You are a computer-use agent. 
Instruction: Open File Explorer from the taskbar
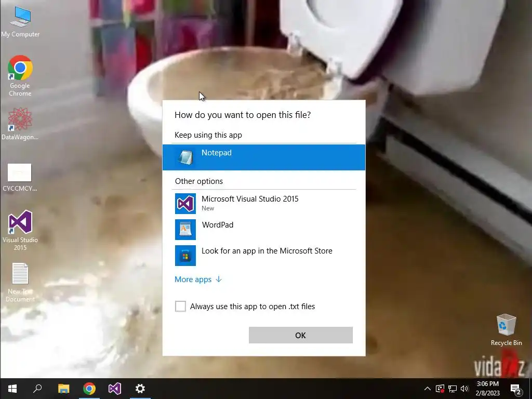[x=63, y=389]
